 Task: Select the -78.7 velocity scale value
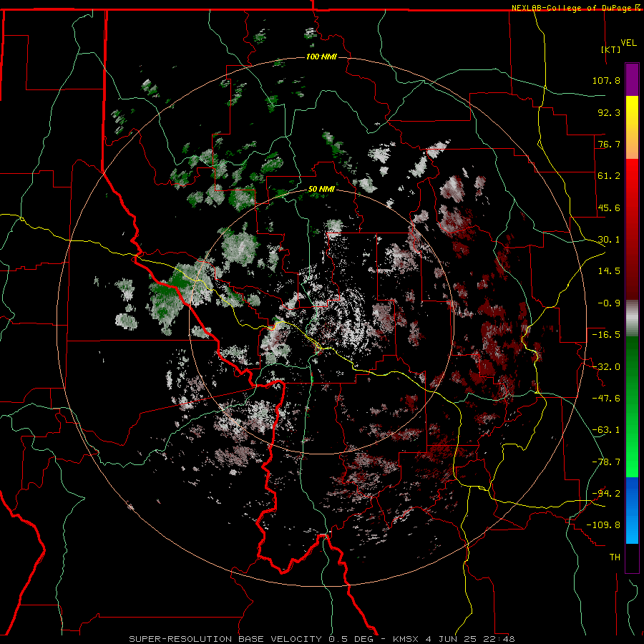pyautogui.click(x=606, y=462)
